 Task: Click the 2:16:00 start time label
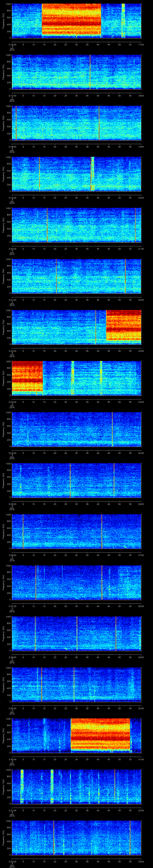[x=12, y=44]
